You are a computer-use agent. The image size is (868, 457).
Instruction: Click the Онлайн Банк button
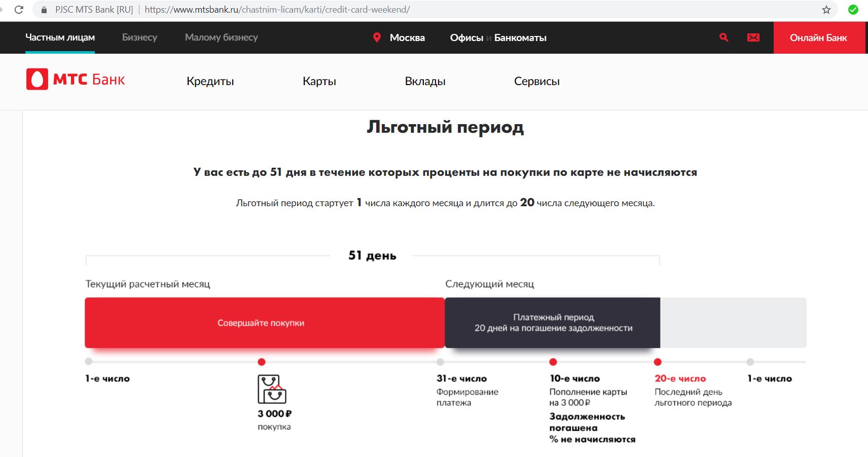tap(819, 37)
